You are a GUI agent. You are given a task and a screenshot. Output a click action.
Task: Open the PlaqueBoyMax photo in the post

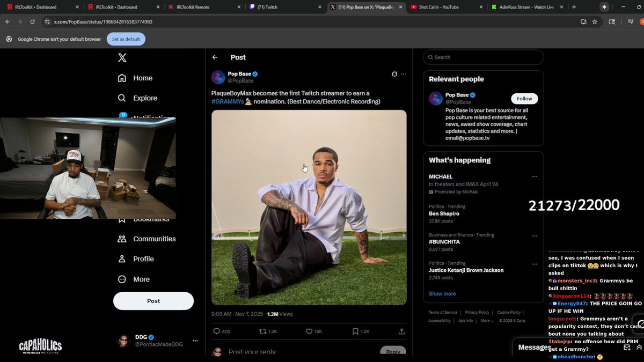coord(309,208)
